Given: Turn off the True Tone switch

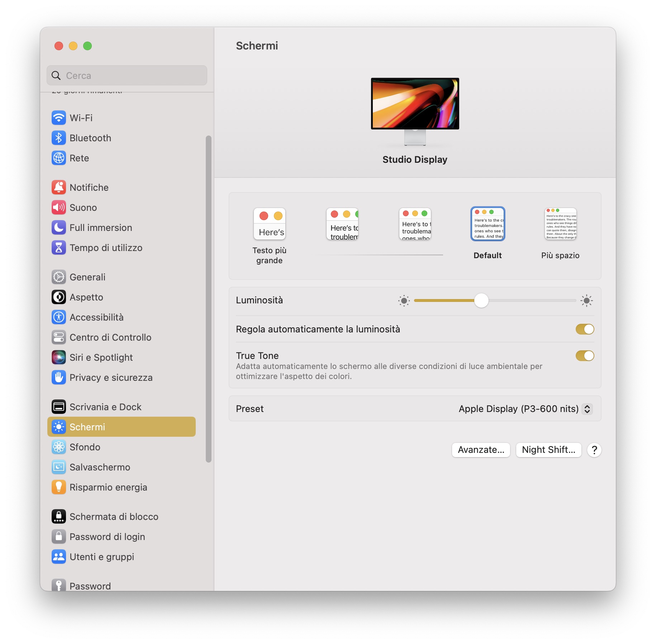Looking at the screenshot, I should [585, 356].
